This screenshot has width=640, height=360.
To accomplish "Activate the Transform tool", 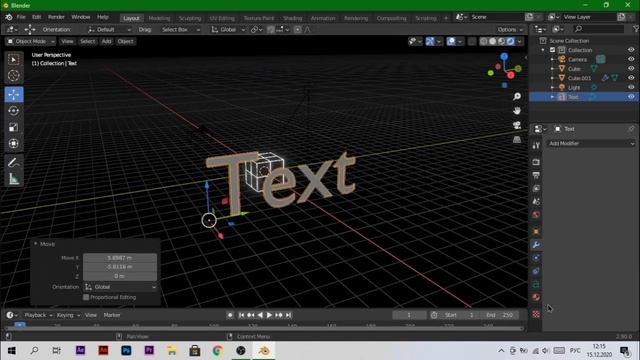I will tap(13, 144).
